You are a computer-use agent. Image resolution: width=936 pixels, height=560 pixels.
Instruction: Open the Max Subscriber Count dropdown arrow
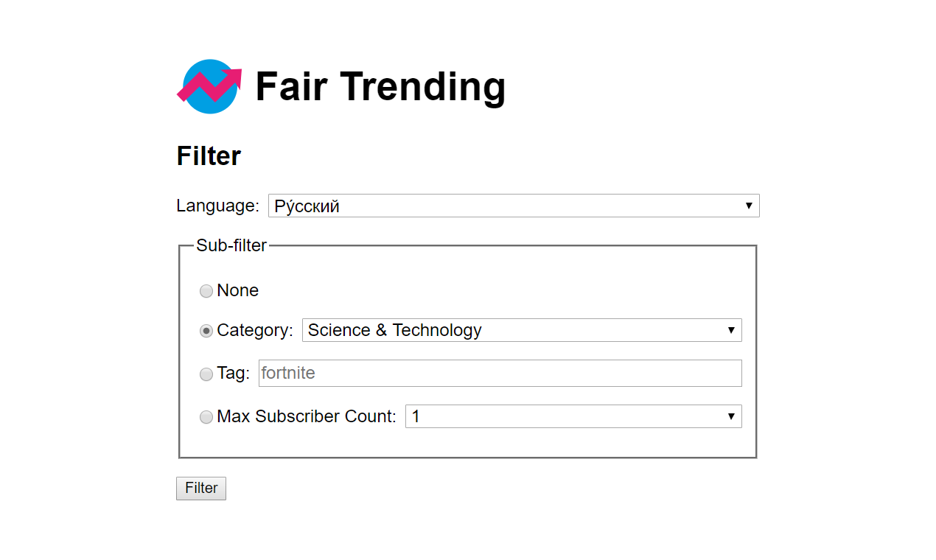tap(730, 416)
